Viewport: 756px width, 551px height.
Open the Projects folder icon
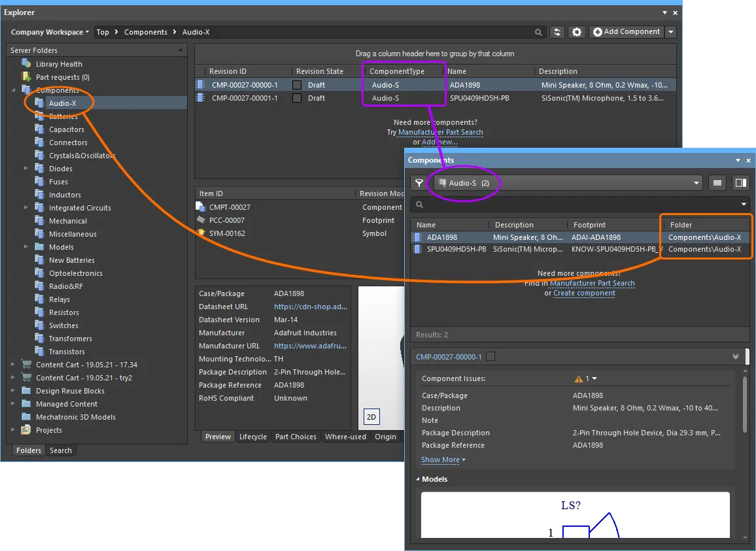coord(27,429)
